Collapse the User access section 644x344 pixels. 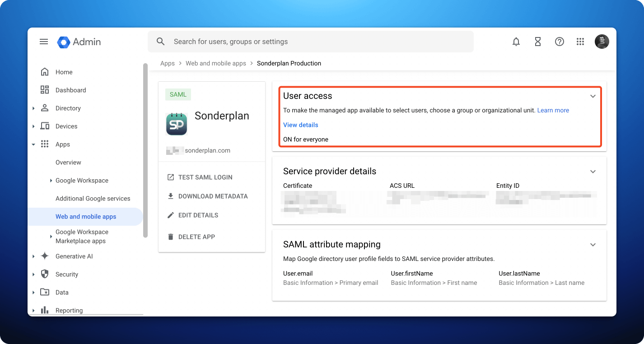tap(593, 96)
